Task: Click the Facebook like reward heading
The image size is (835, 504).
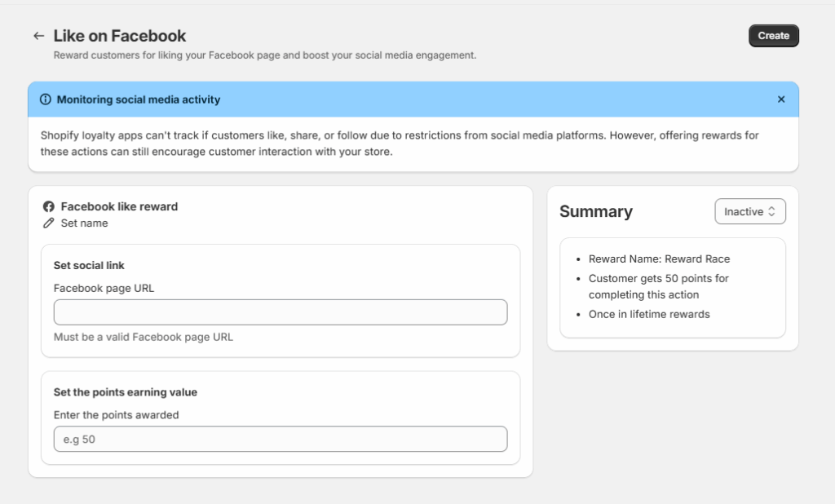Action: (x=119, y=206)
